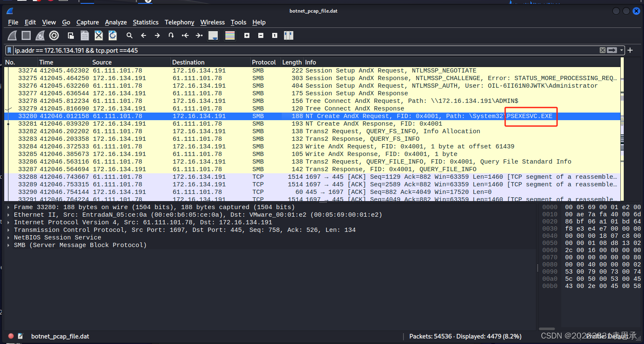Click the save capture file icon
644x344 pixels.
tap(85, 36)
